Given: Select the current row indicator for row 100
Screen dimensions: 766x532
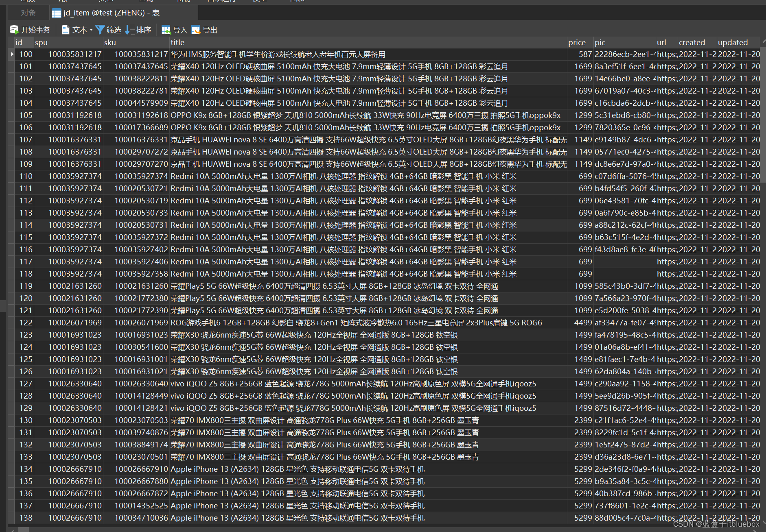Looking at the screenshot, I should tap(11, 54).
